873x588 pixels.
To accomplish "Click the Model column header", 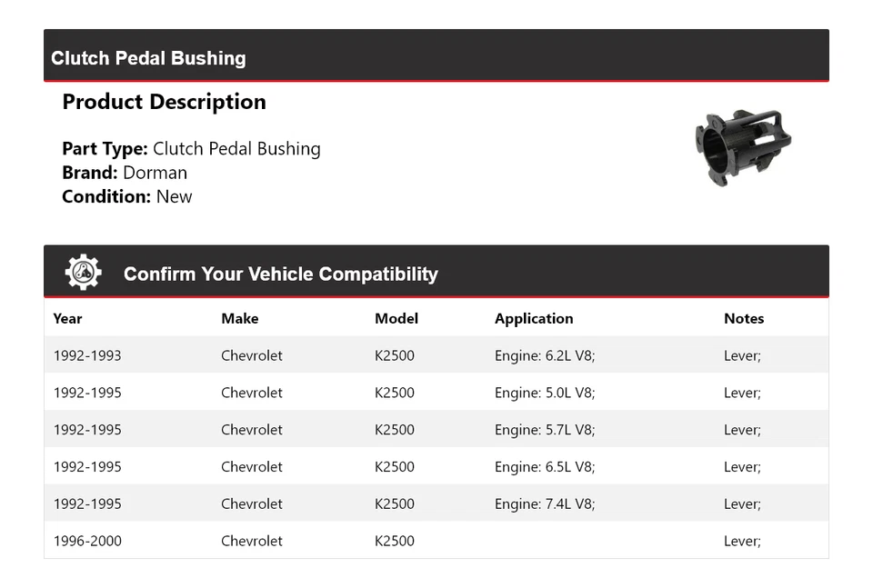I will pyautogui.click(x=396, y=318).
